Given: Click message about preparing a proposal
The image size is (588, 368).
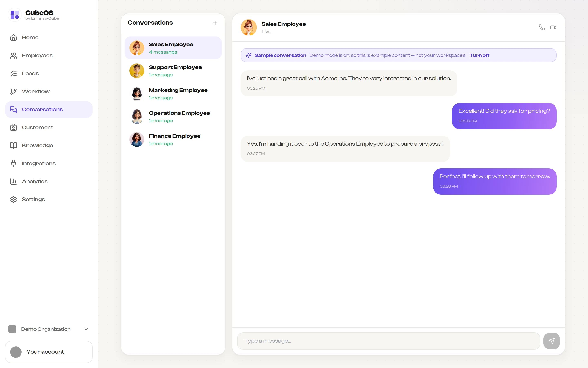Looking at the screenshot, I should pyautogui.click(x=345, y=149).
